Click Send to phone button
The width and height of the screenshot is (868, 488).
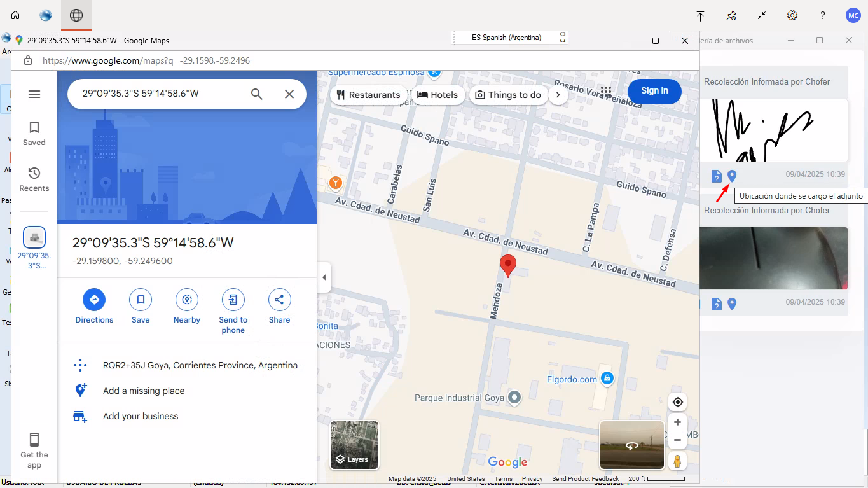[233, 311]
